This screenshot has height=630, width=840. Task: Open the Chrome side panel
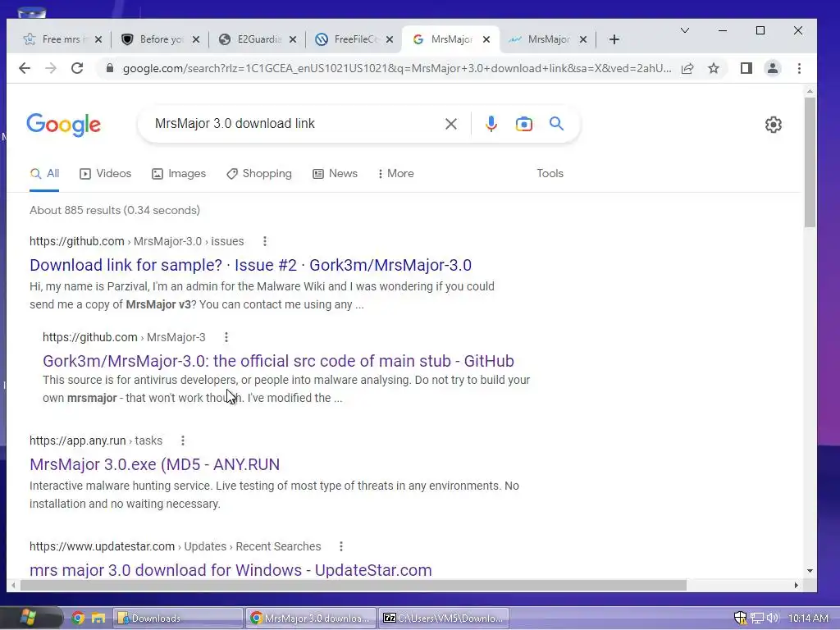tap(746, 68)
